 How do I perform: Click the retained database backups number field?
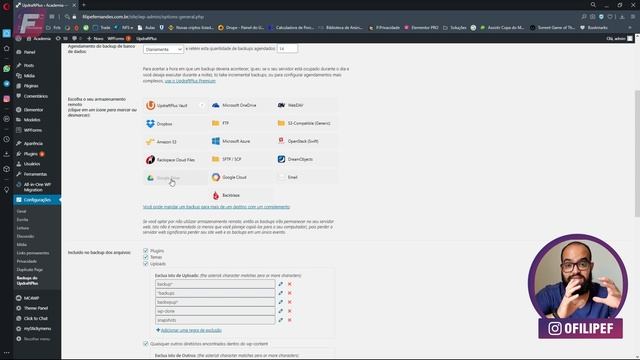point(287,49)
